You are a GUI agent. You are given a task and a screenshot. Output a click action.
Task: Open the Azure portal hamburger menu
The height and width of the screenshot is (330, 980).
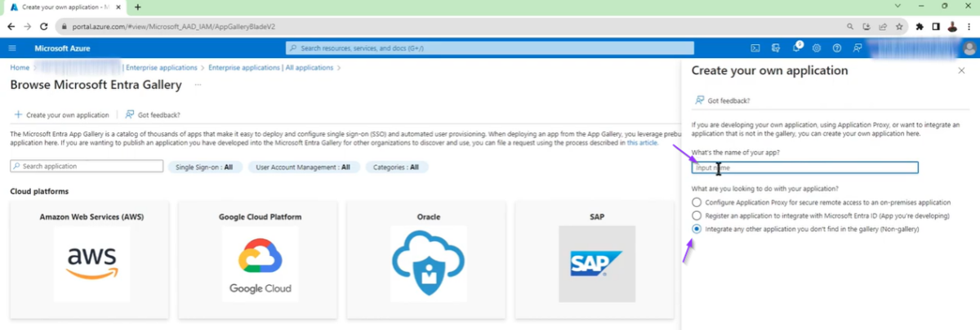tap(12, 48)
